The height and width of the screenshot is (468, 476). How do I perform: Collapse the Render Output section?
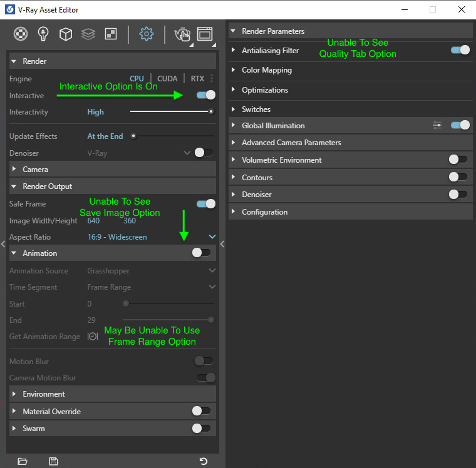113,186
